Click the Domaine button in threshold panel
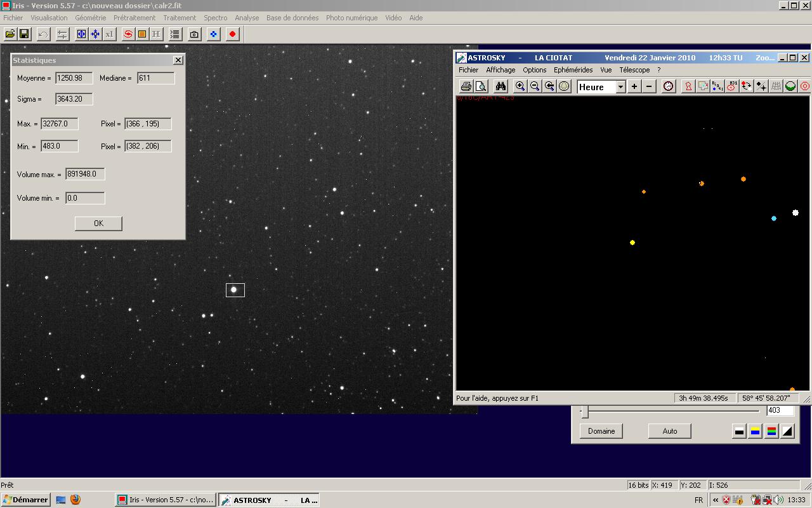This screenshot has width=812, height=508. [x=601, y=431]
